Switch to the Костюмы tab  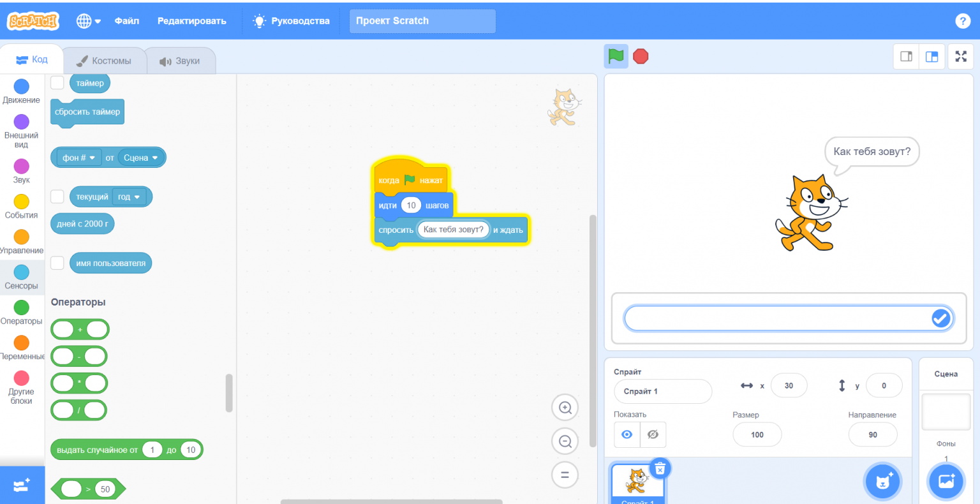pyautogui.click(x=104, y=61)
